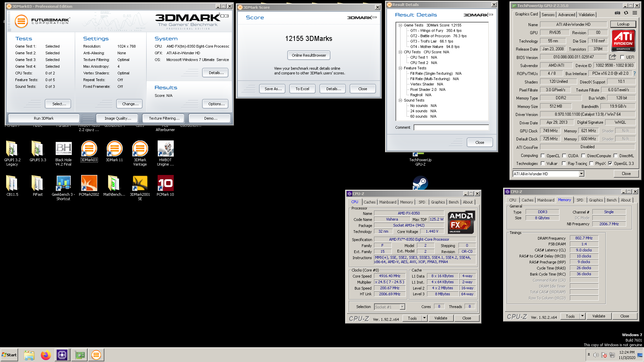Click the BIOS export share icon

coord(612,57)
